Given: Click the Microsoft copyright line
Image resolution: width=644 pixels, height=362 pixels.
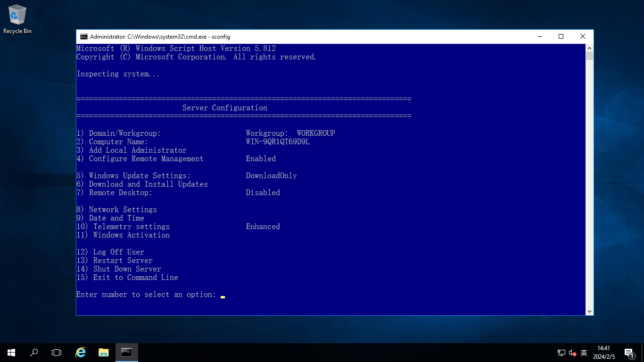Looking at the screenshot, I should [x=197, y=57].
